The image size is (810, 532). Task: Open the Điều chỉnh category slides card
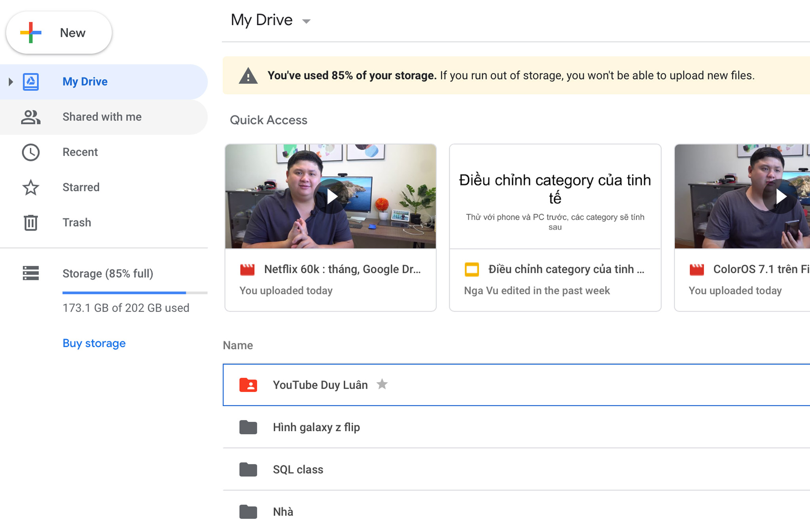[x=555, y=227]
